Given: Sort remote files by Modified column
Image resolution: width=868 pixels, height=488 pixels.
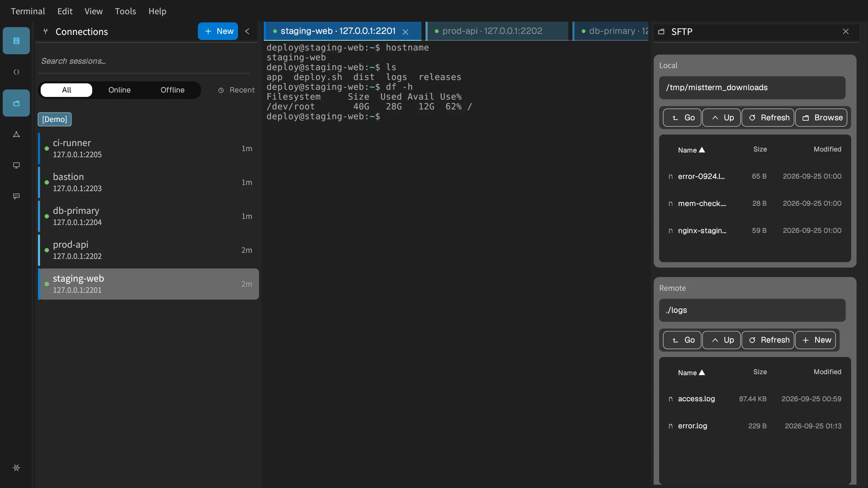Looking at the screenshot, I should [x=827, y=372].
